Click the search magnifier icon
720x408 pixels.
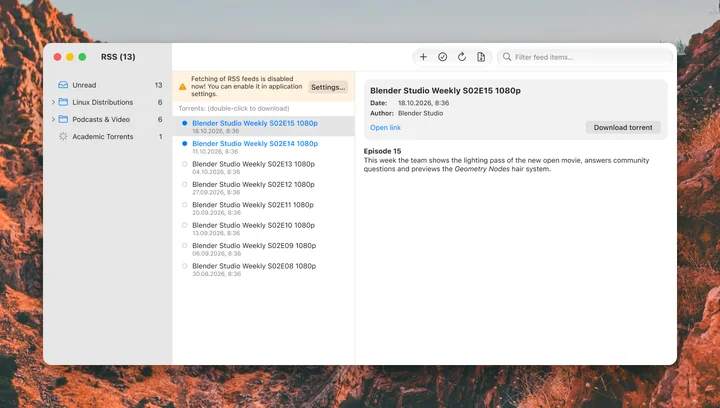point(507,57)
